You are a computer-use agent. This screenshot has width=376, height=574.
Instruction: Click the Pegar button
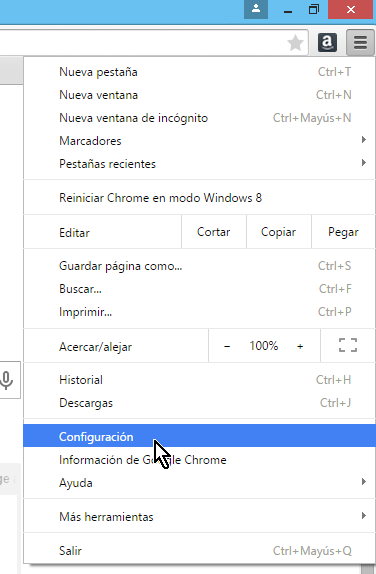tap(343, 232)
